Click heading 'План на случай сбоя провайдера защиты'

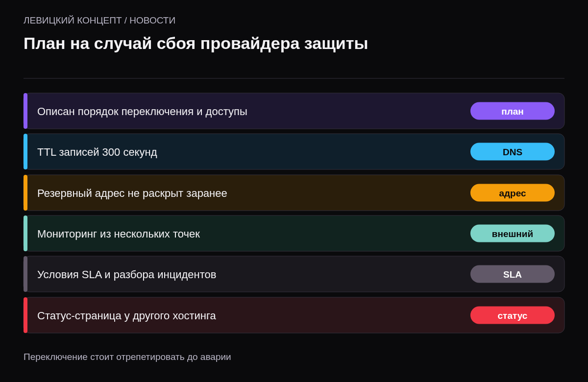196,44
